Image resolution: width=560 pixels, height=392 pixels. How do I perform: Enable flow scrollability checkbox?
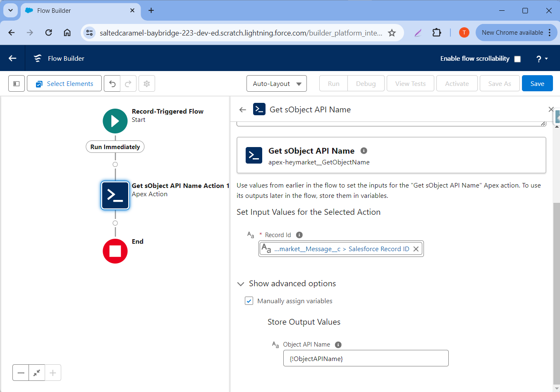click(517, 59)
